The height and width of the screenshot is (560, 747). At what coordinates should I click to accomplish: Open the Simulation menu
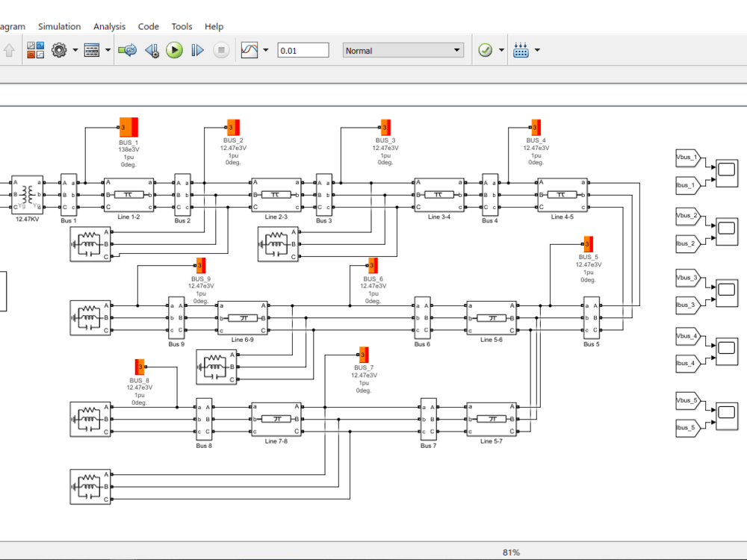click(60, 27)
